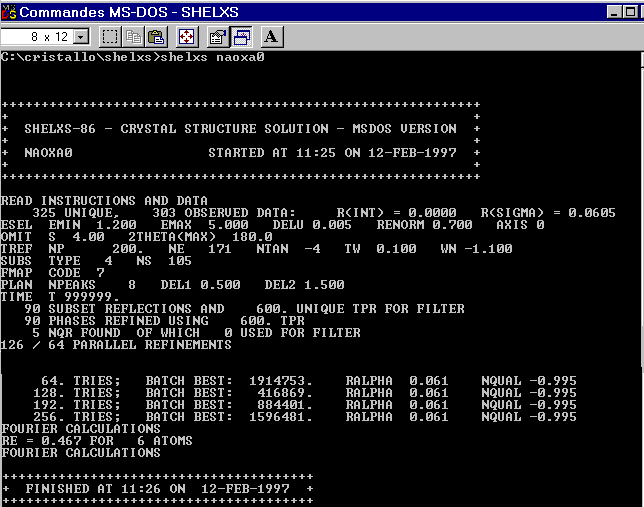Screen dimensions: 644x507
Task: Click the Font 'A' toolbar button
Action: 271,37
